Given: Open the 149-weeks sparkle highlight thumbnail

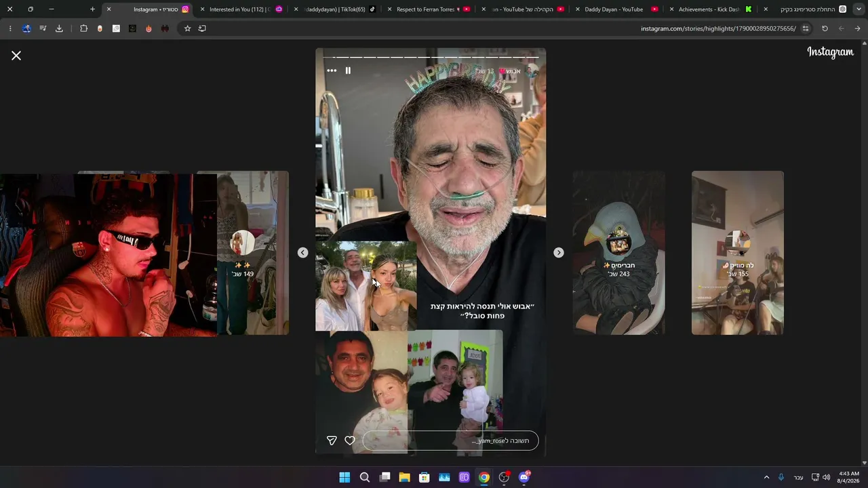Looking at the screenshot, I should coord(253,253).
